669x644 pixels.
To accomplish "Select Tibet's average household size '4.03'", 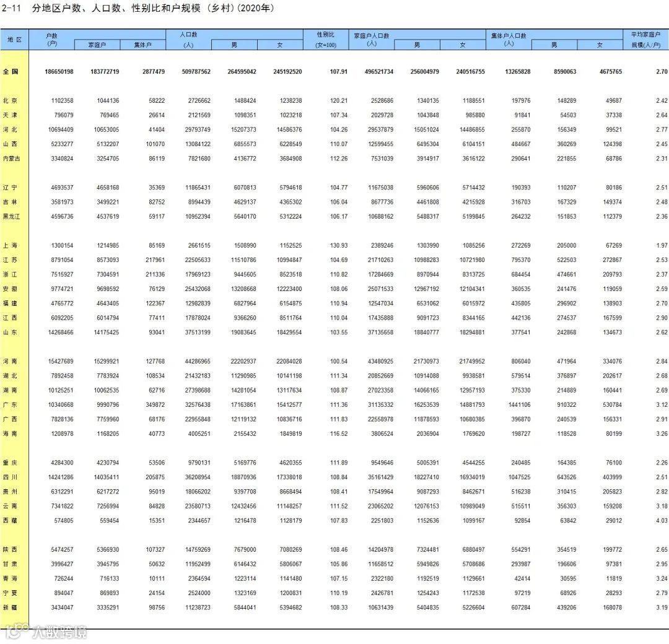I will 662,521.
